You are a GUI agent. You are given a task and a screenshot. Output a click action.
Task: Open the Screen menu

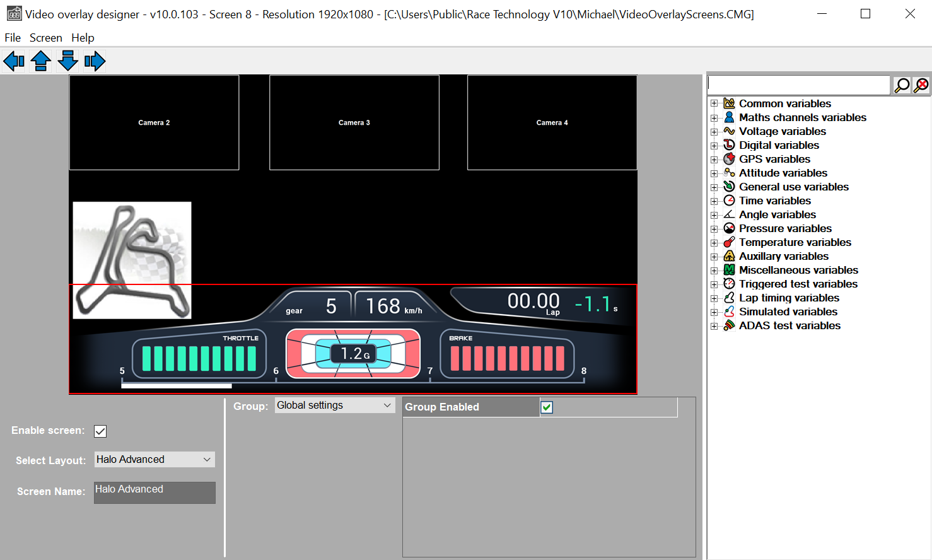pyautogui.click(x=45, y=38)
